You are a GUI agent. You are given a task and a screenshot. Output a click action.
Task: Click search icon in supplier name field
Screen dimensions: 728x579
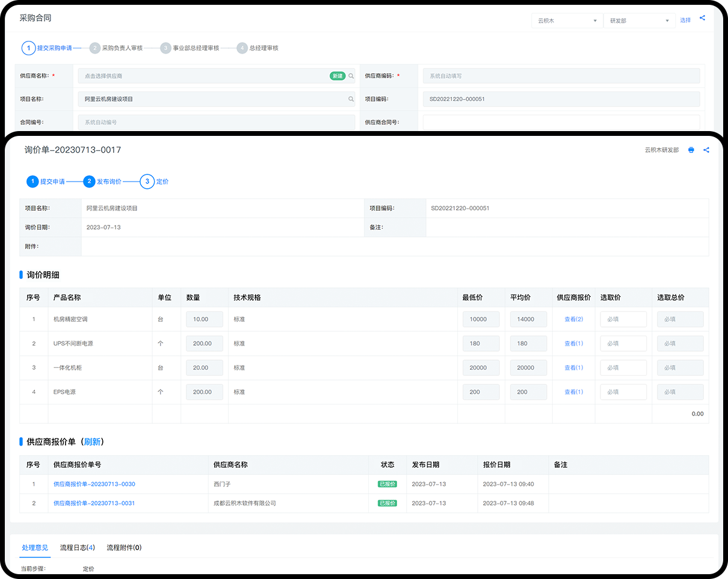[x=351, y=76]
